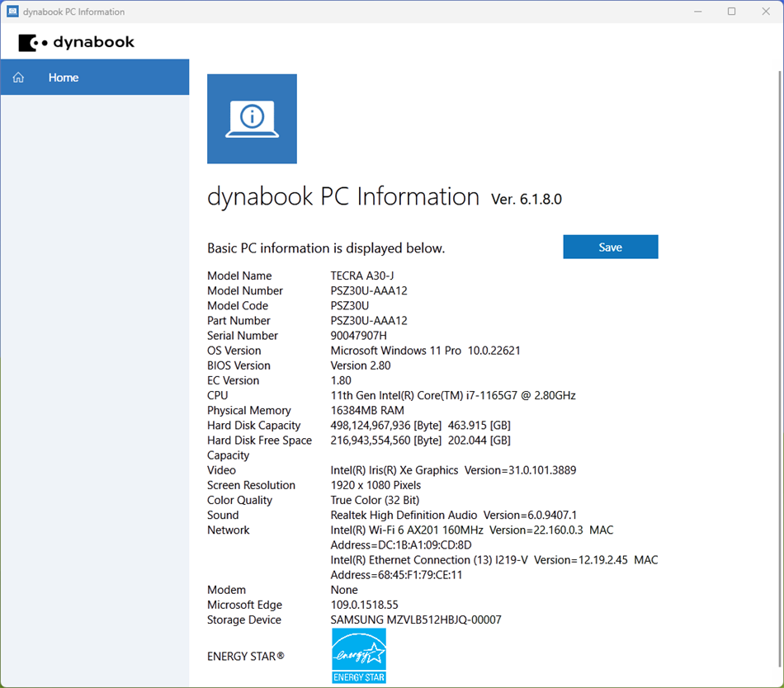This screenshot has width=784, height=688.
Task: Click the Screen Resolution label
Action: tap(252, 485)
